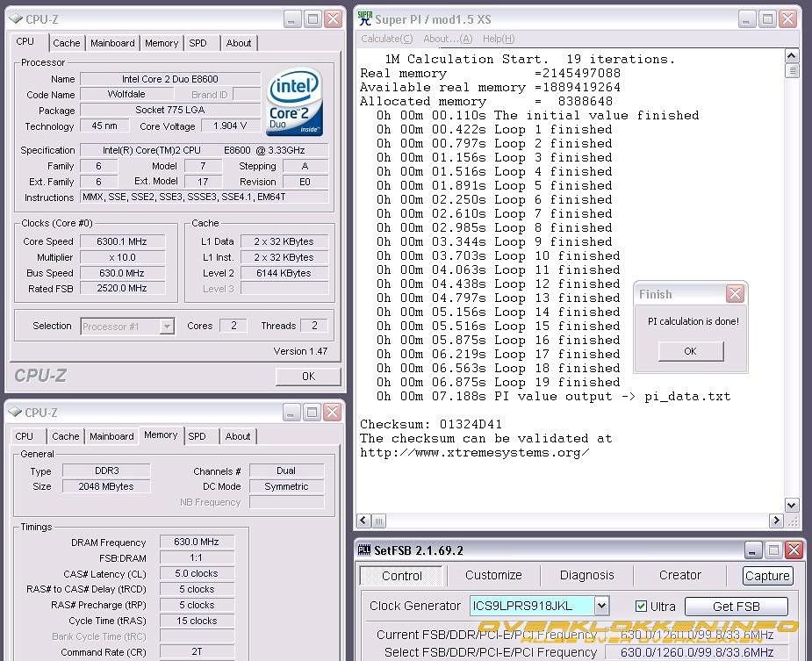The height and width of the screenshot is (661, 812).
Task: Toggle the Ultra checkbox in SetFSB
Action: (x=641, y=606)
